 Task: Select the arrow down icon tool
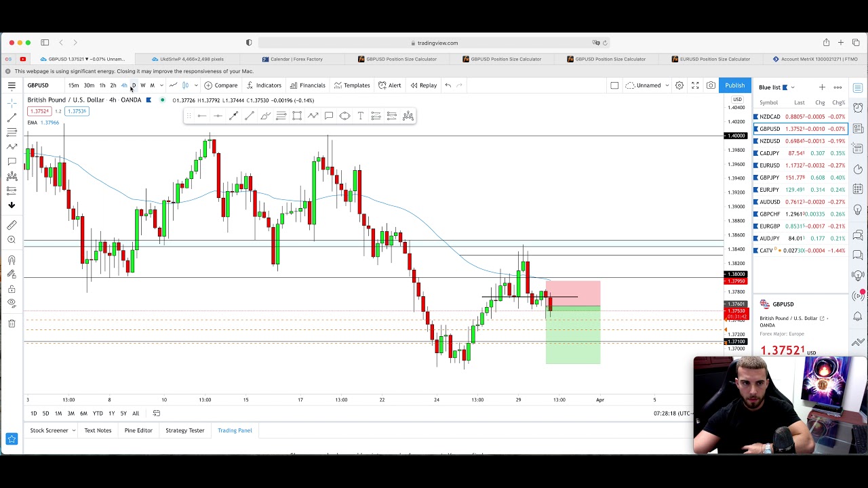[x=12, y=205]
